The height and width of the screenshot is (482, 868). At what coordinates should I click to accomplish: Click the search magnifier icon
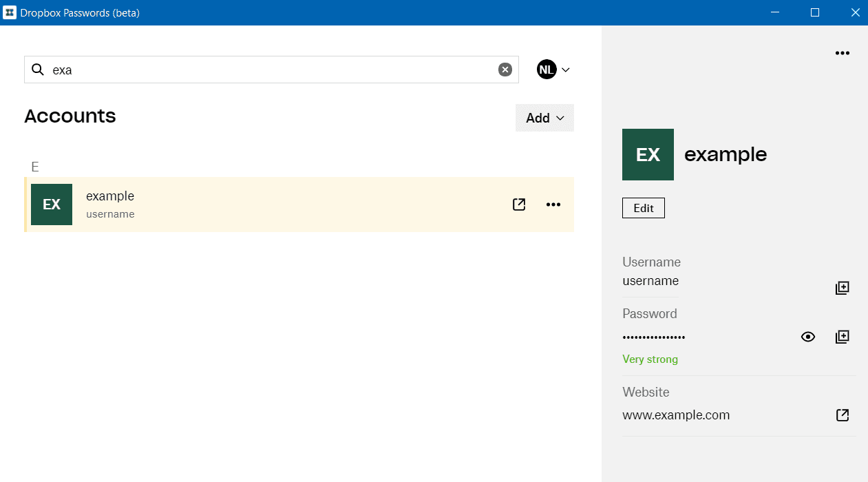coord(38,70)
